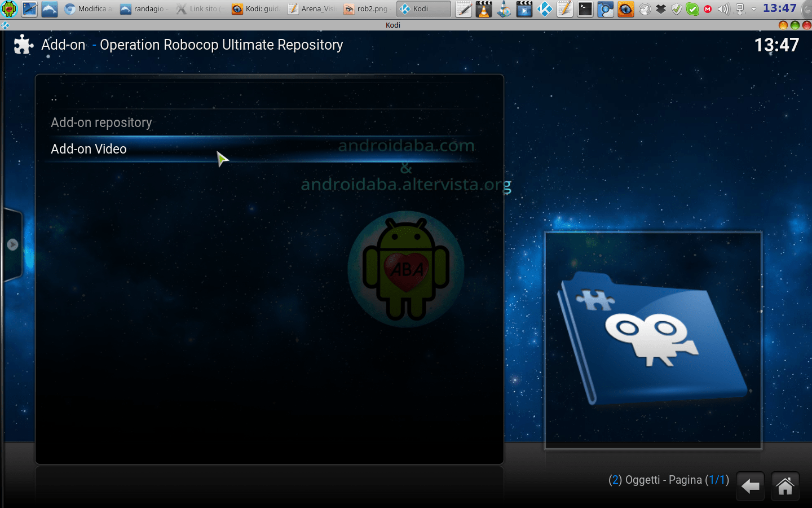Switch to the 'rob2.png' taskbar window
This screenshot has height=508, width=812.
pyautogui.click(x=367, y=9)
